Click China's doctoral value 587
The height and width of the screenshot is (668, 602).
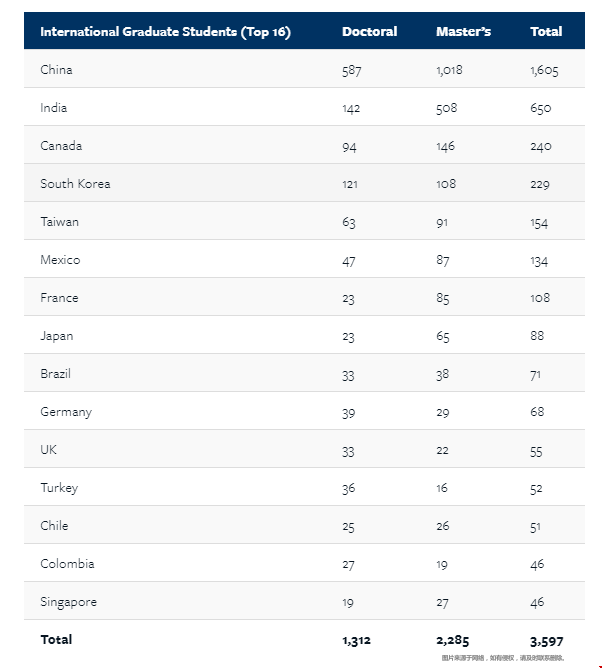352,70
